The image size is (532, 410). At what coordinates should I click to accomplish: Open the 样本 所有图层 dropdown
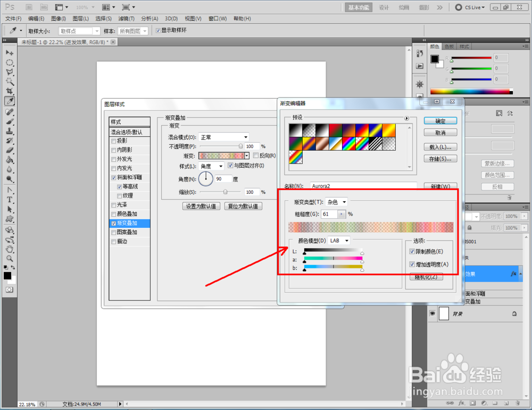point(132,31)
